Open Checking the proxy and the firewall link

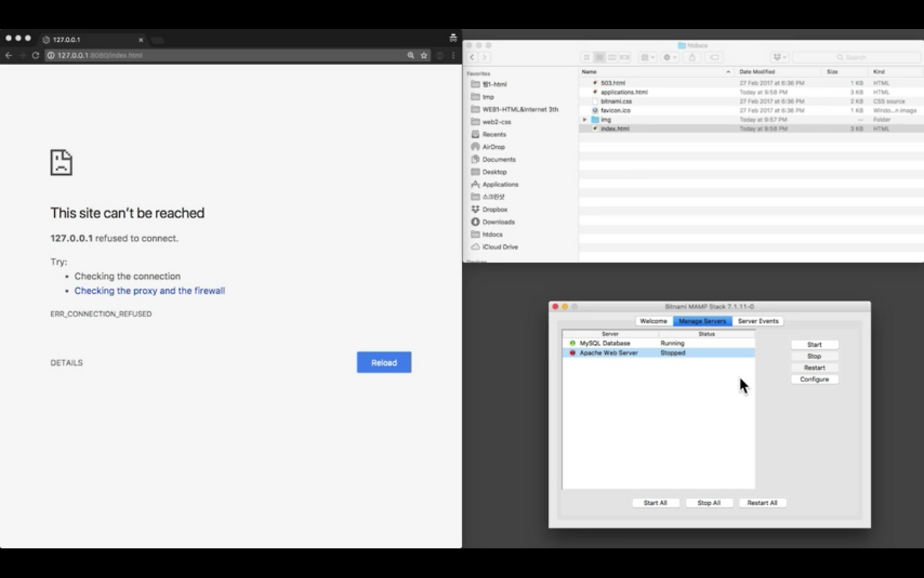click(x=149, y=290)
